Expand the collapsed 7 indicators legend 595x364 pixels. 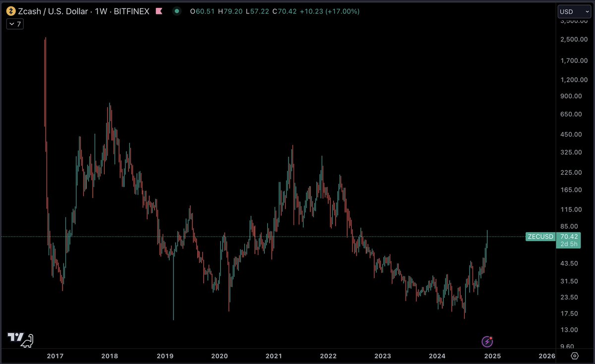point(14,23)
